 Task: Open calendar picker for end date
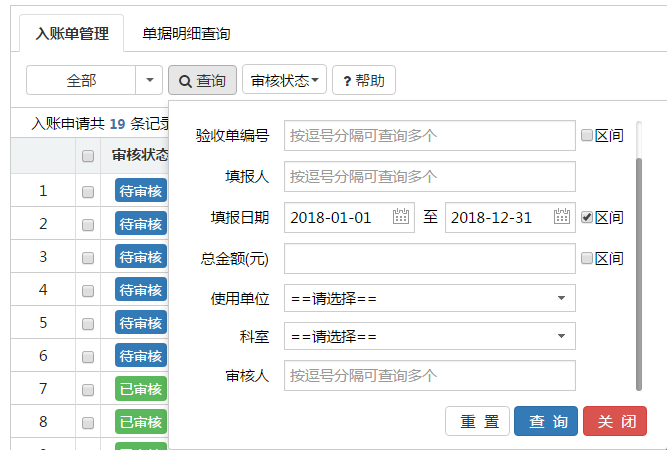tap(561, 217)
